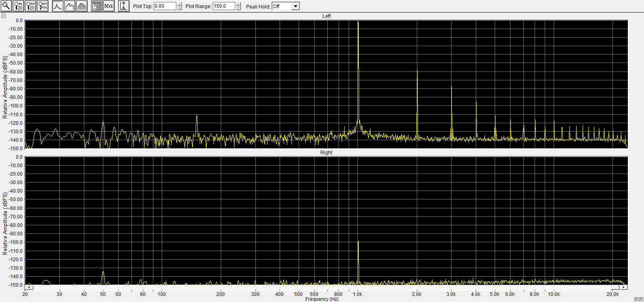The image size is (644, 302).
Task: Click the minus collapse box above the Left plot
Action: (x=4, y=16)
